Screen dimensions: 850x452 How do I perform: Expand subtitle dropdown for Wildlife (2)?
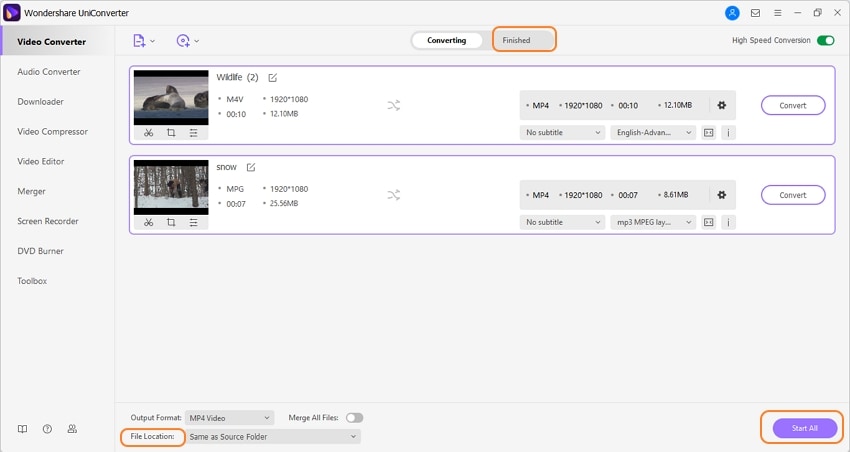562,132
